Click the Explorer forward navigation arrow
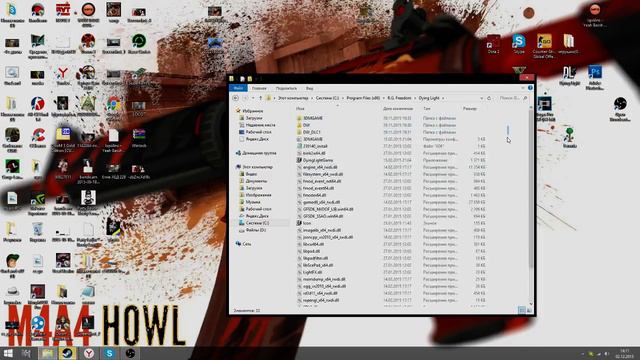This screenshot has height=360, width=640. pos(245,98)
